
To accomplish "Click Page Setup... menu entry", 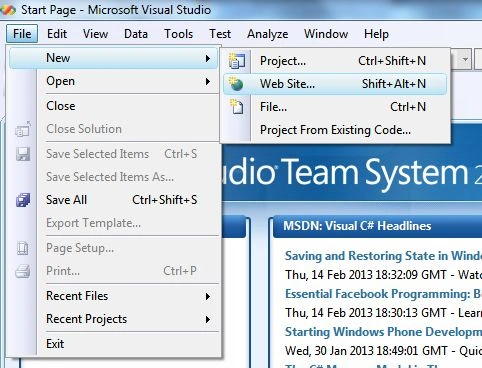I will coord(113,248).
